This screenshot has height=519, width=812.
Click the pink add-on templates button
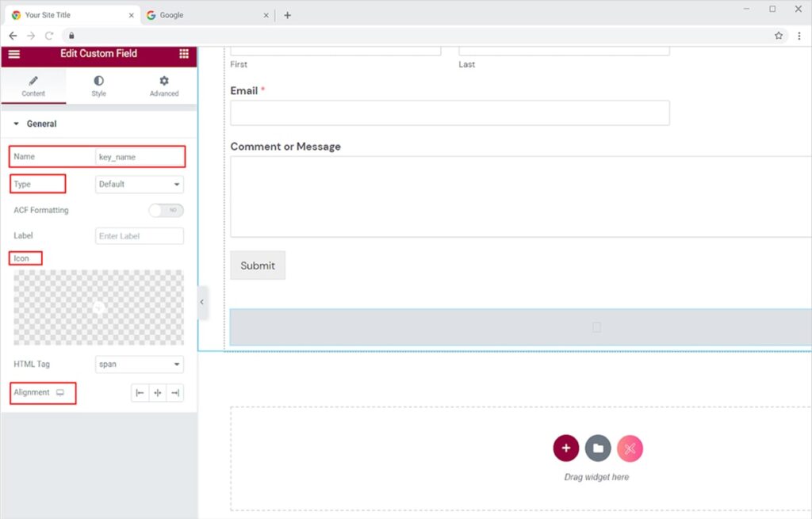[630, 448]
